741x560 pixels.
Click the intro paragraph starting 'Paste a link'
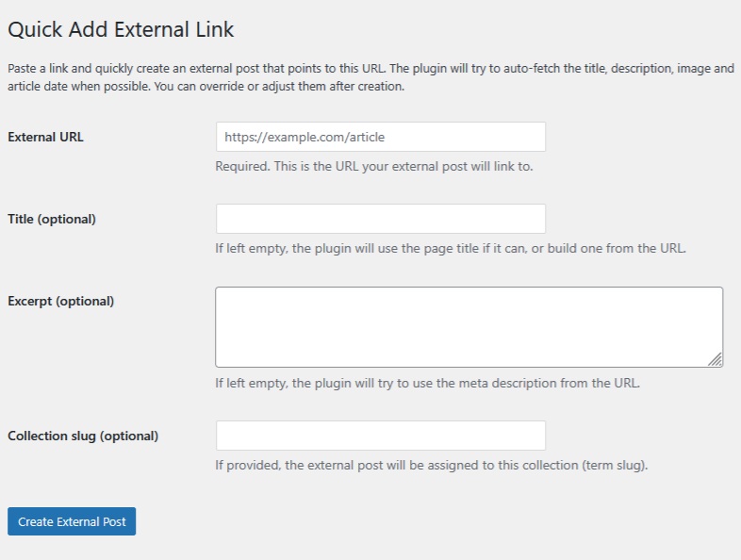tap(370, 69)
